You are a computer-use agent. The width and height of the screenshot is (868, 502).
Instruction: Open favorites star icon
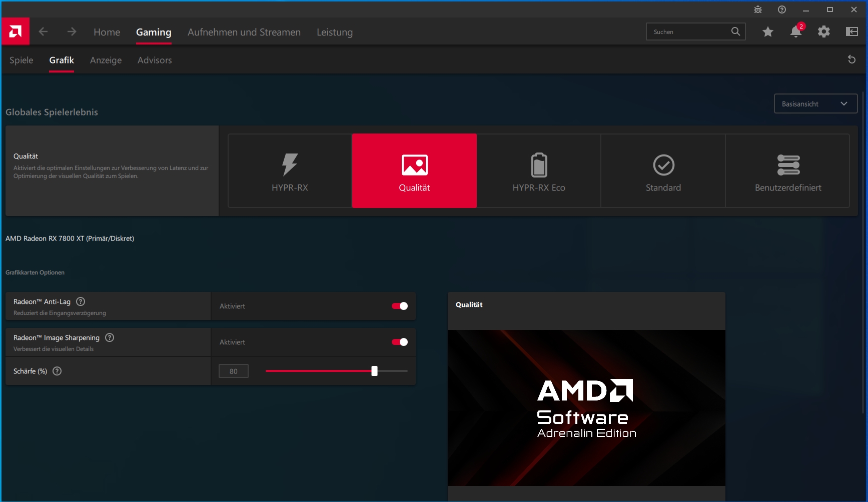[768, 32]
